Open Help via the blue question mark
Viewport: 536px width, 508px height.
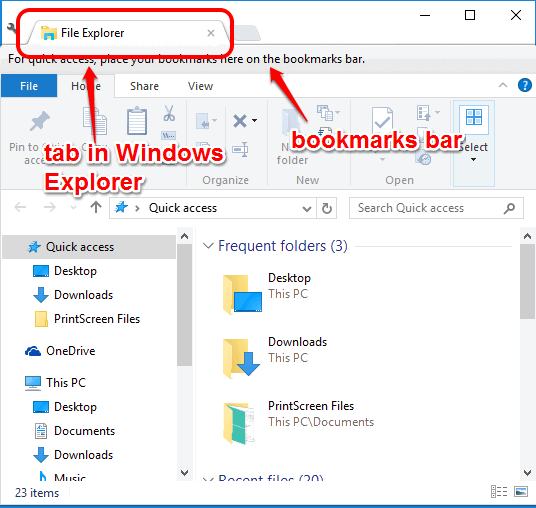[525, 85]
